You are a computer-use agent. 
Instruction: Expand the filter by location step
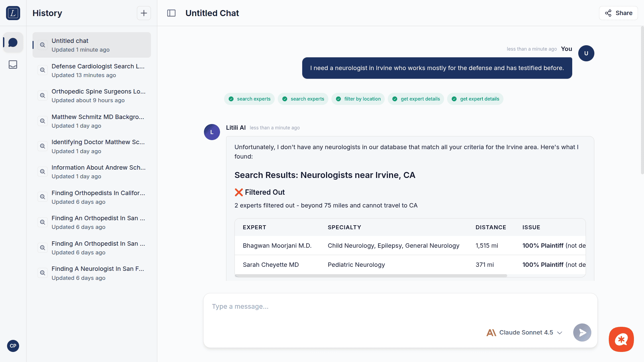click(x=358, y=99)
